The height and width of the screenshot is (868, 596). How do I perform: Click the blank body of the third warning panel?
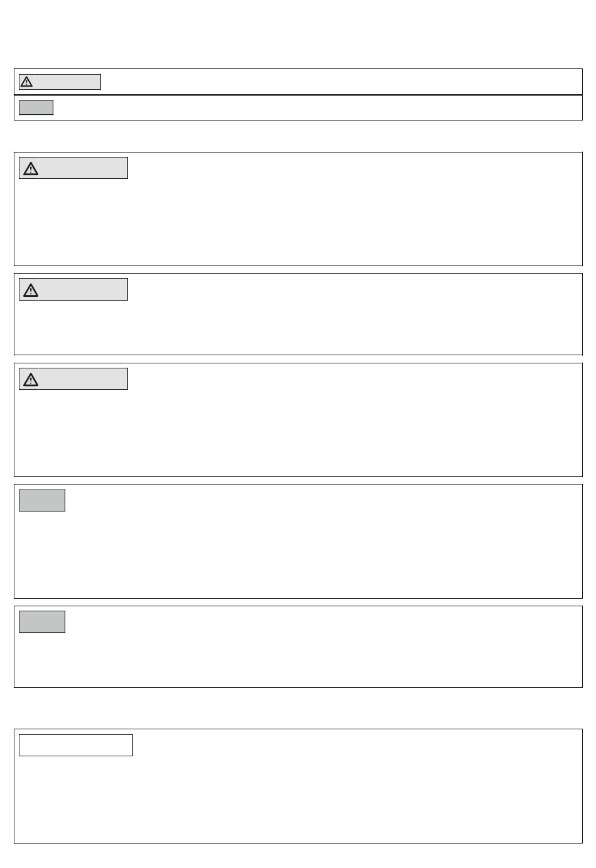(298, 432)
